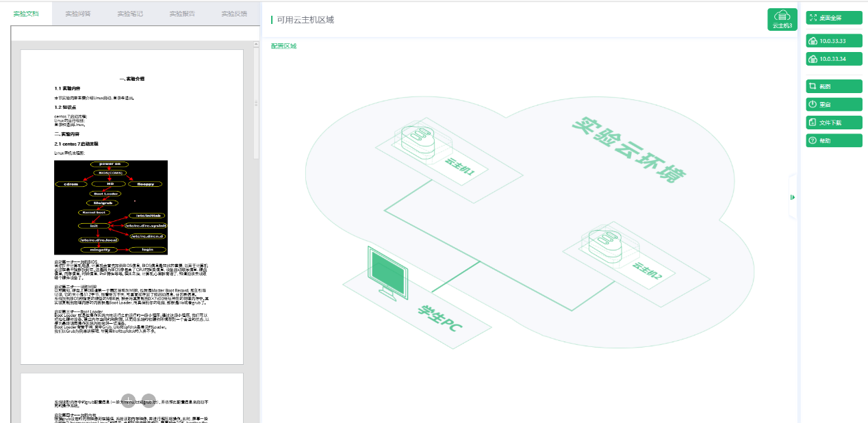Viewport: 868px width, 423px height.
Task: Click the document panel vertical scrollbar
Action: click(x=257, y=103)
